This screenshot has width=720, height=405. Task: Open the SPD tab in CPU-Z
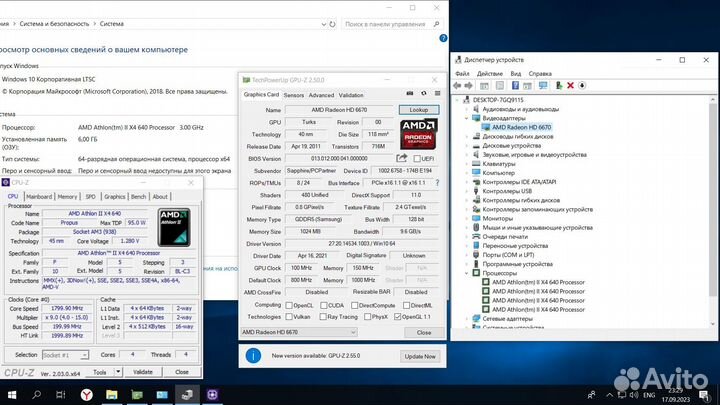(90, 197)
